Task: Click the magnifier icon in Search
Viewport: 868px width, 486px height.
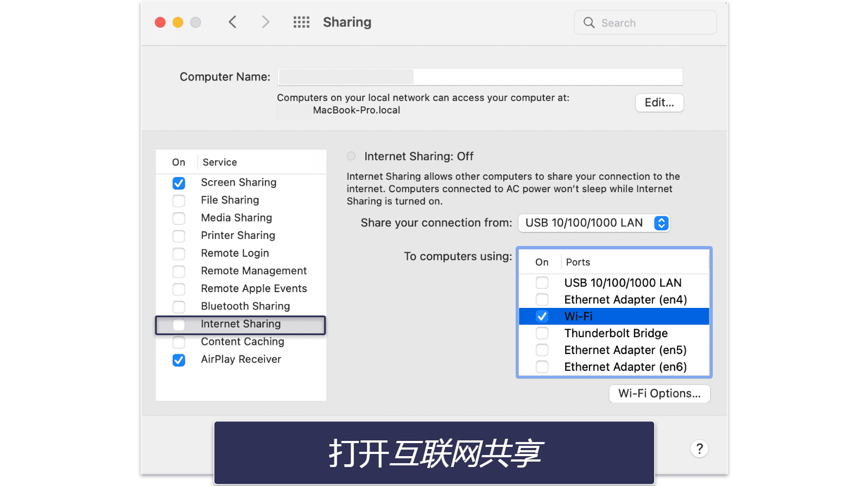Action: [589, 23]
